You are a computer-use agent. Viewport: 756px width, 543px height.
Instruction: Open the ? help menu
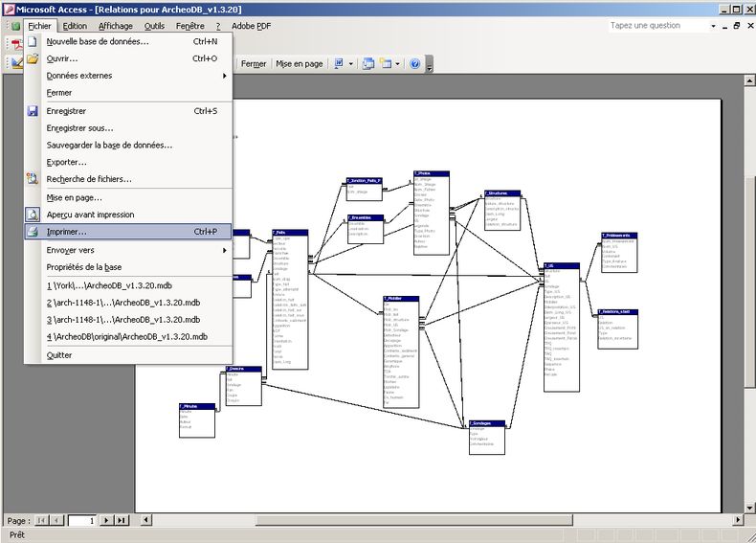218,26
